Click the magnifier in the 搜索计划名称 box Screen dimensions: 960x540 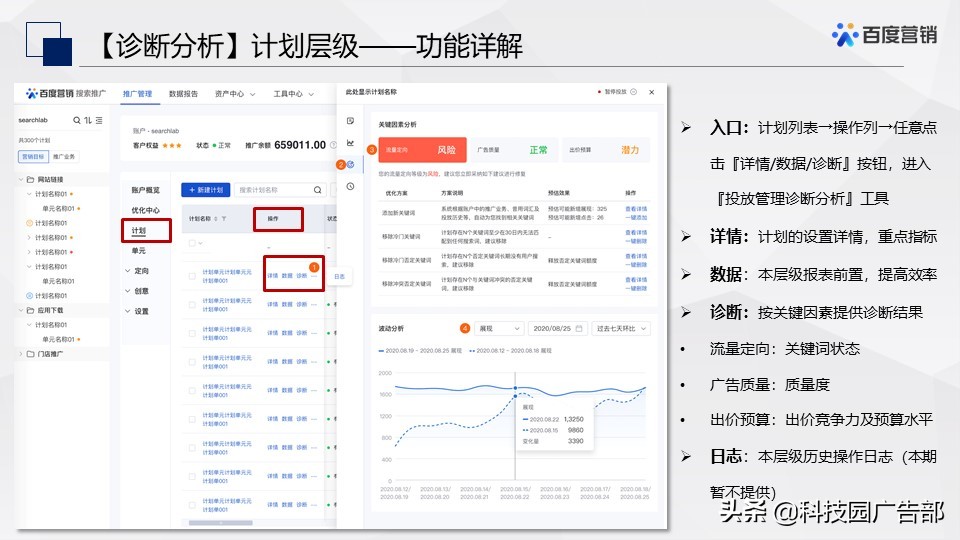318,190
